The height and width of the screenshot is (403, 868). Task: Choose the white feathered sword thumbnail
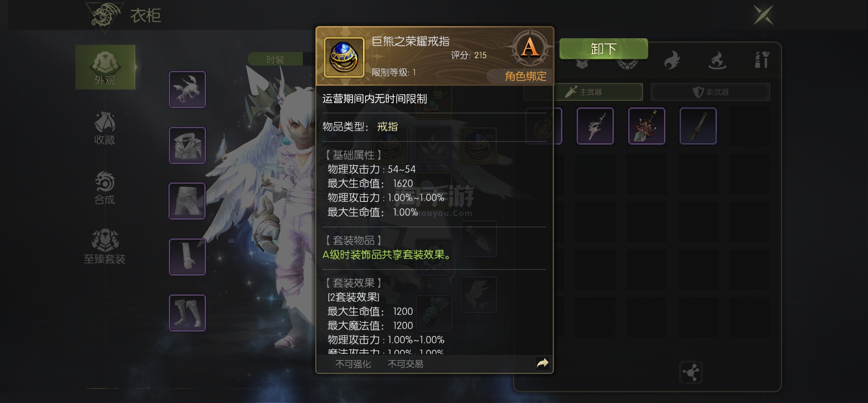tap(595, 126)
